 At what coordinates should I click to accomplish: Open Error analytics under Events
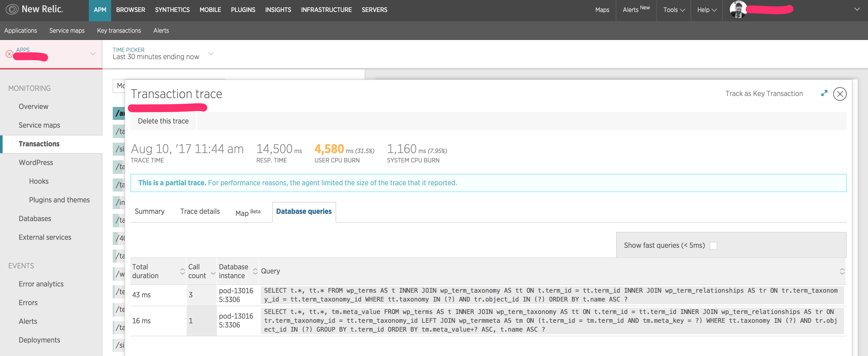[41, 284]
